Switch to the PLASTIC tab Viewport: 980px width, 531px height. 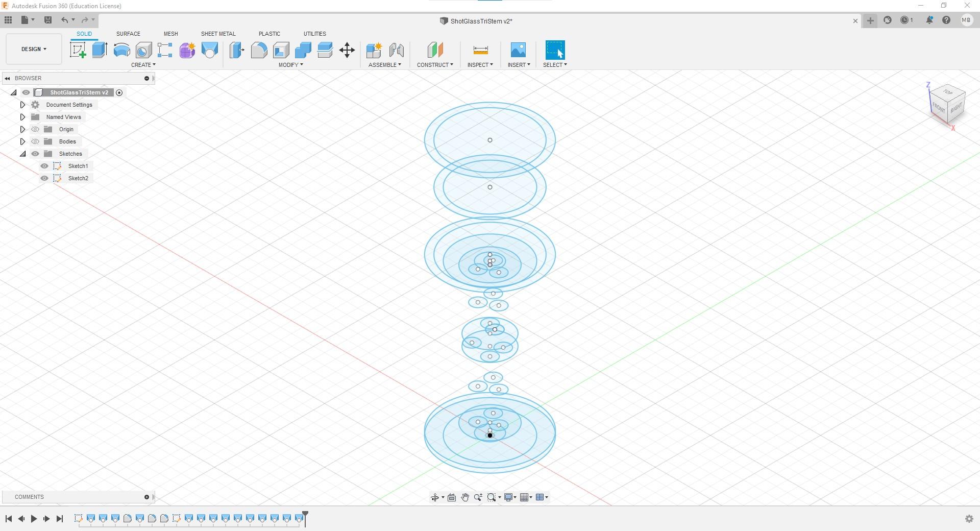(x=269, y=34)
